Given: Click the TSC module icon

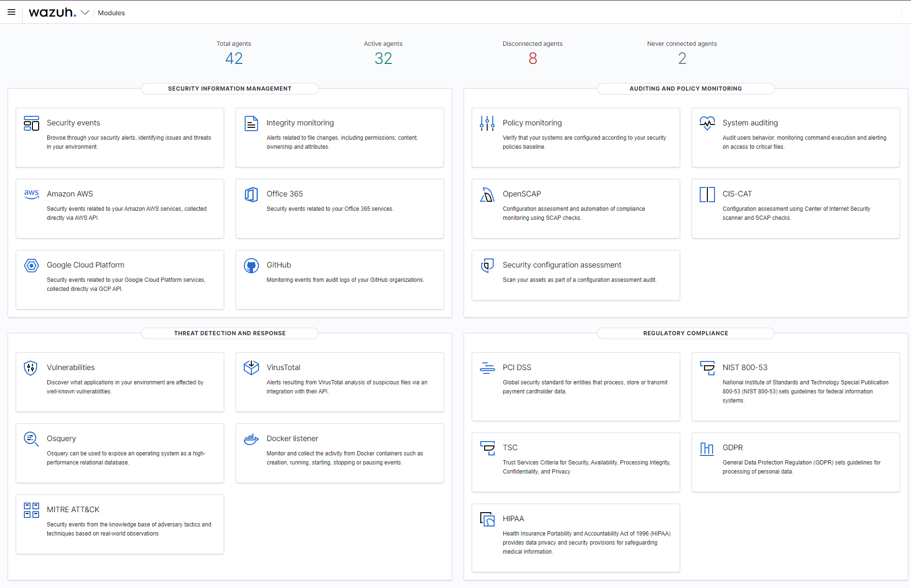Looking at the screenshot, I should pos(487,448).
